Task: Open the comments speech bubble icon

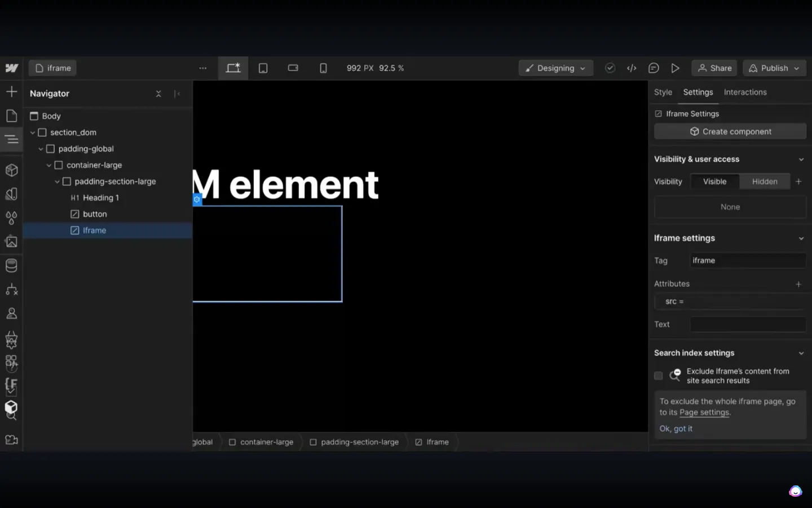Action: coord(654,68)
